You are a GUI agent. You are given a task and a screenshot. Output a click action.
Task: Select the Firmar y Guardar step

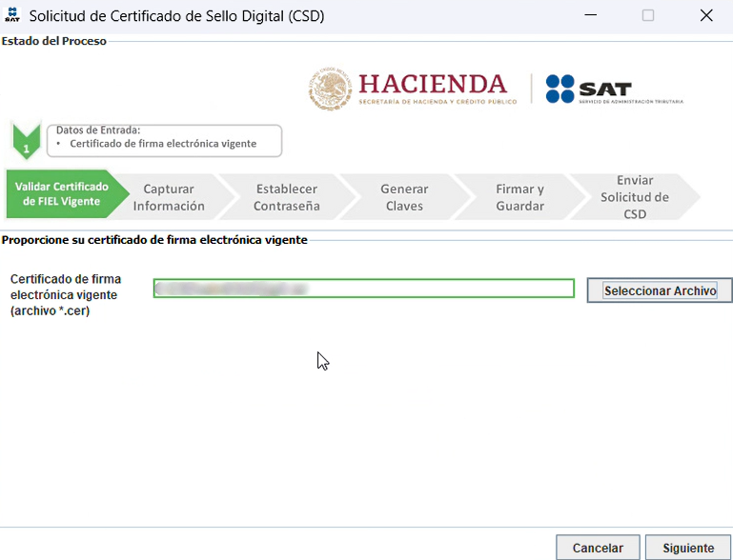(x=519, y=197)
